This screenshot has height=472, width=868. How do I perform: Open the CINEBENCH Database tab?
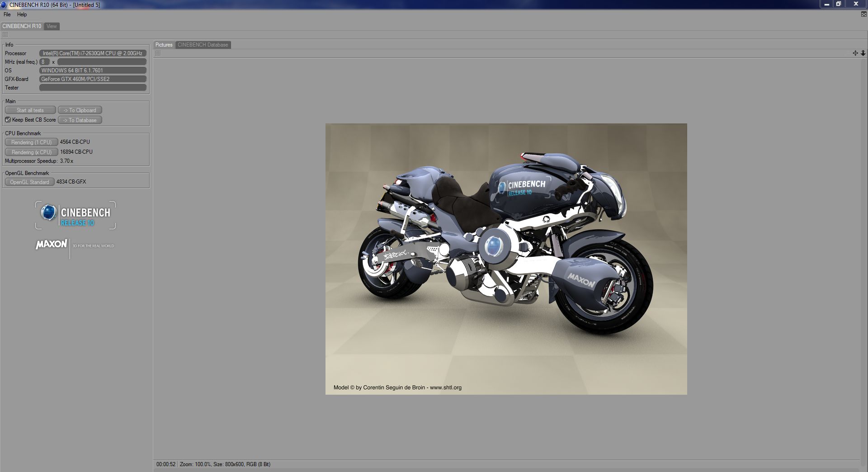point(203,45)
